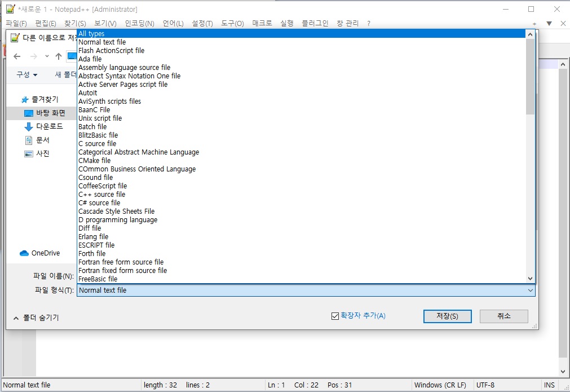
Task: Select Categorical Abstract Machine Language
Action: 302,152
